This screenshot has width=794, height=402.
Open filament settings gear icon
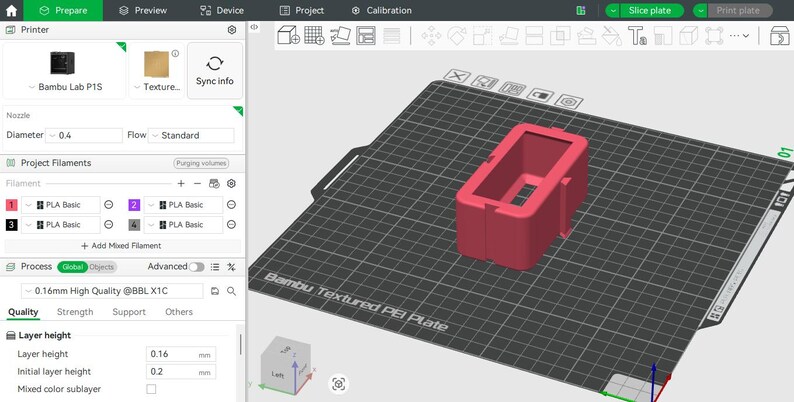232,183
